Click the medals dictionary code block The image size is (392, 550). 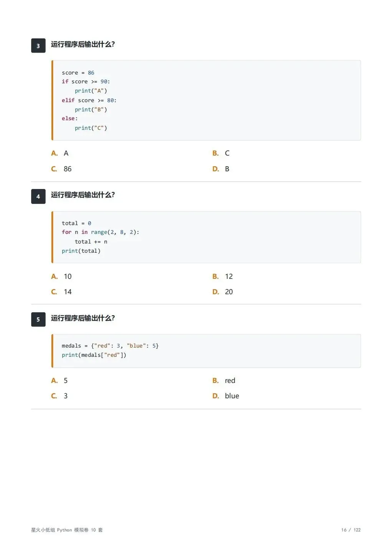point(206,351)
